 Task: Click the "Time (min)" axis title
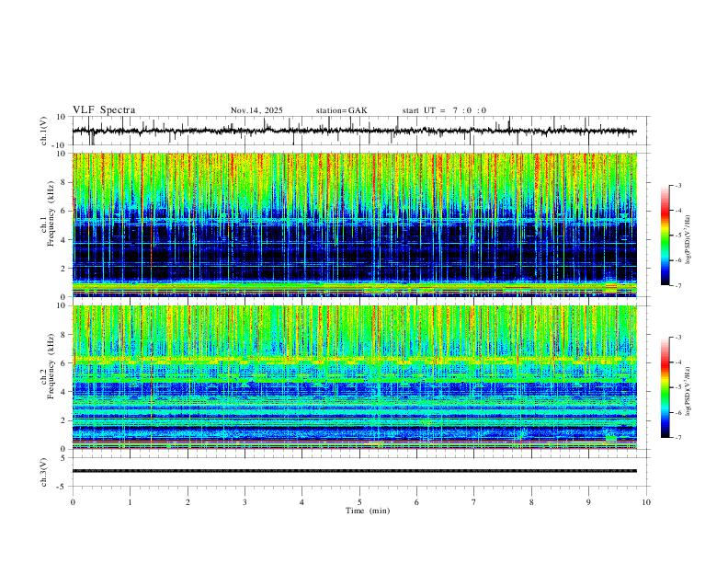pos(368,511)
